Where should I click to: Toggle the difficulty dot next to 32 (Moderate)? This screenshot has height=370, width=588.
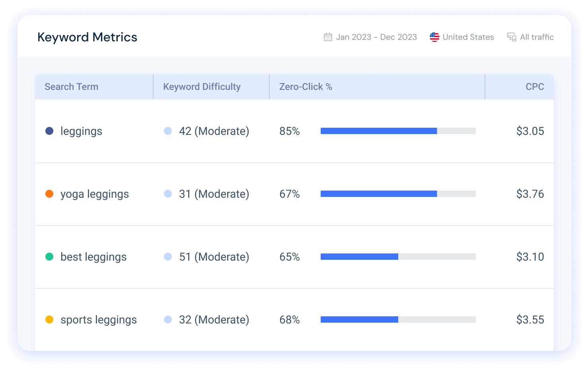coord(168,319)
